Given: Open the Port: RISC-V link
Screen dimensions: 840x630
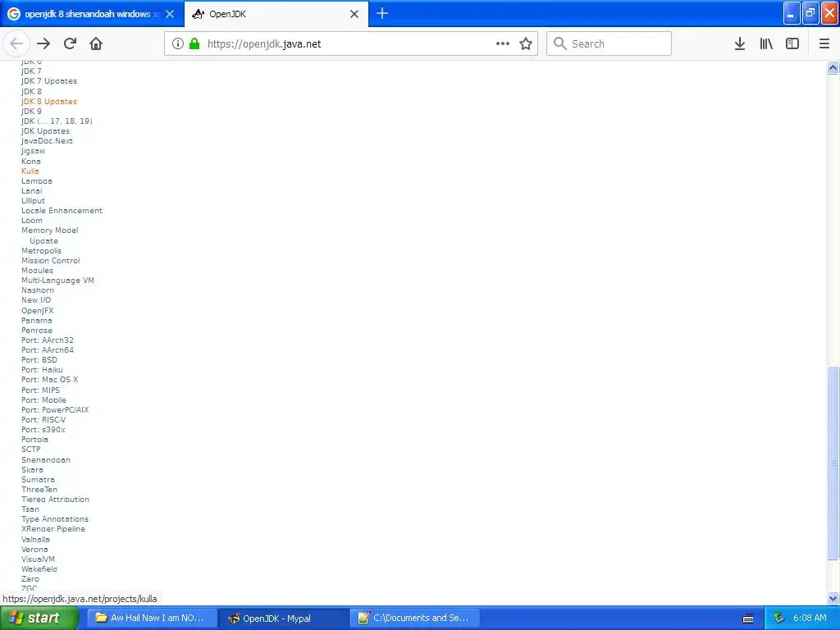Looking at the screenshot, I should click(x=43, y=419).
